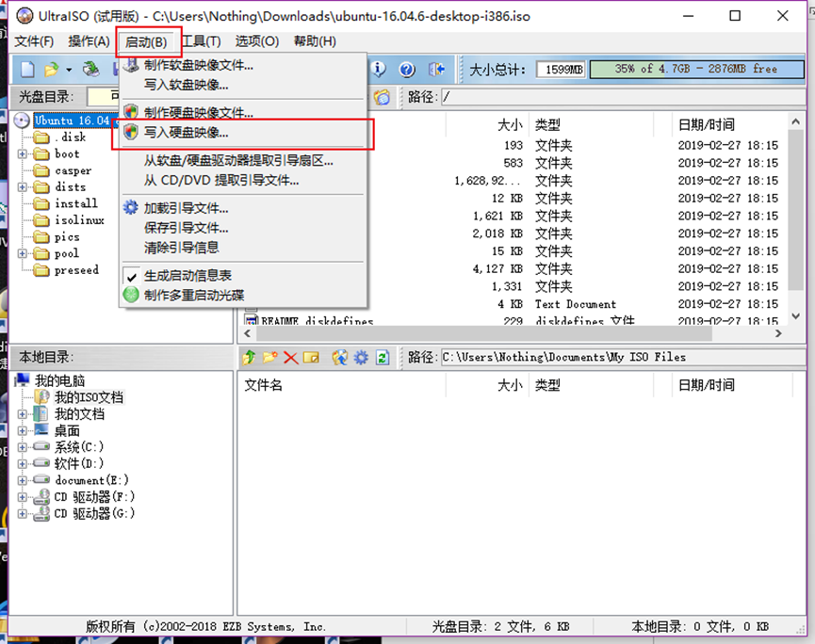The height and width of the screenshot is (644, 815).
Task: Choose 加载引导文件... menu entry
Action: pos(243,208)
